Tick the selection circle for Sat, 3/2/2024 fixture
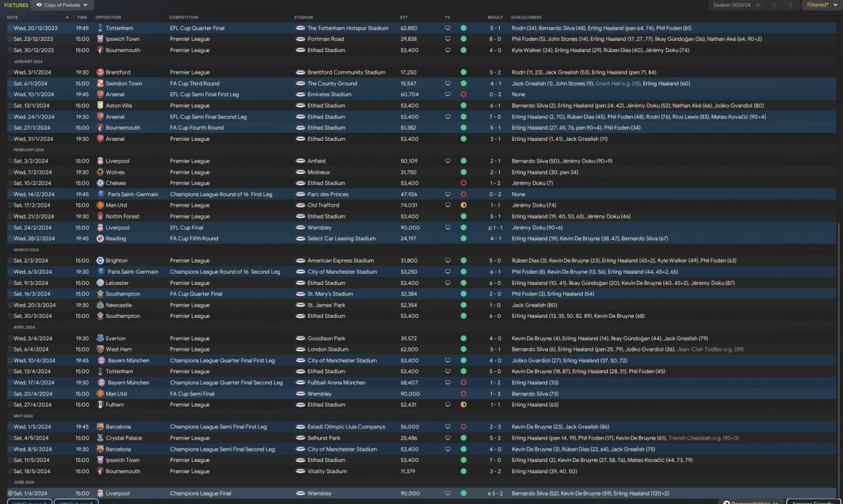 click(10, 161)
